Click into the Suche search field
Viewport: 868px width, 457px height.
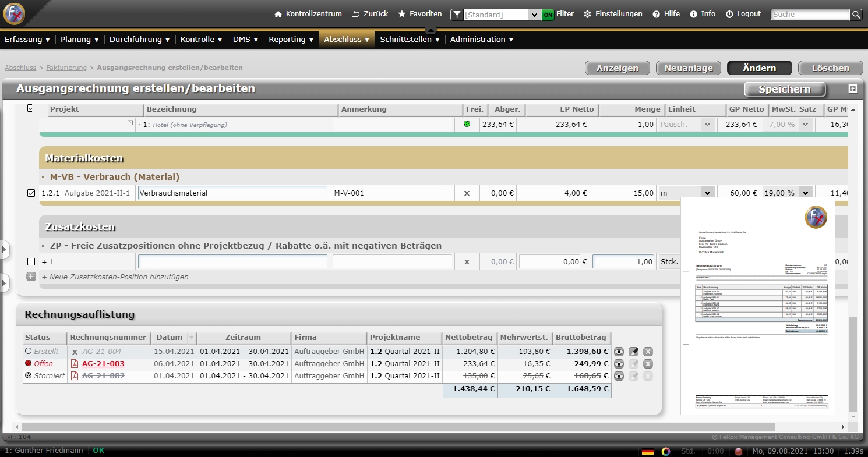(810, 15)
